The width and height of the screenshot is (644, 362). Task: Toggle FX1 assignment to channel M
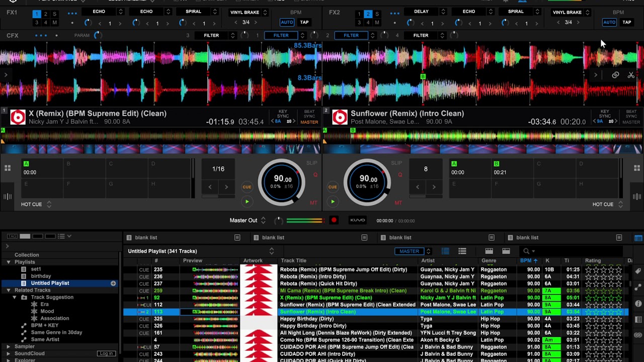(55, 22)
